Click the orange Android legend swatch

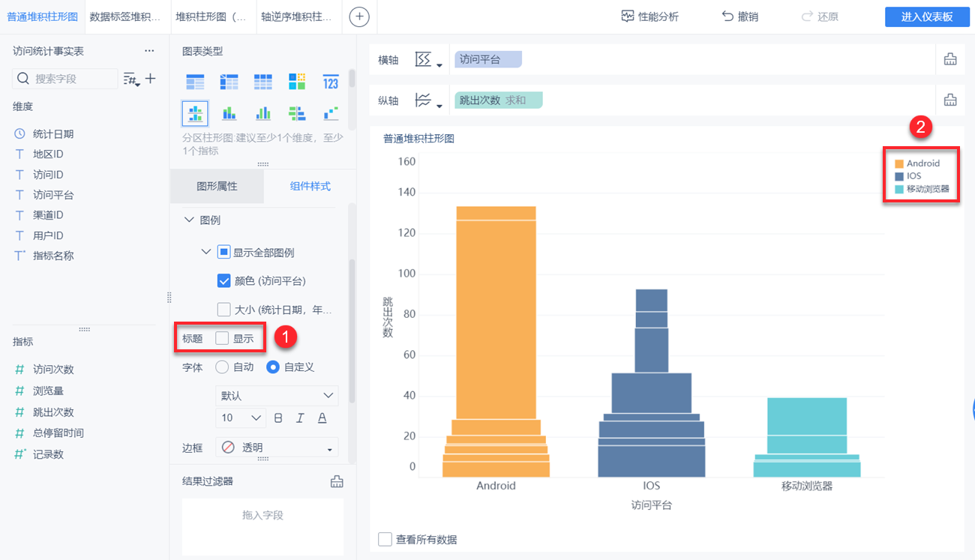click(x=898, y=163)
